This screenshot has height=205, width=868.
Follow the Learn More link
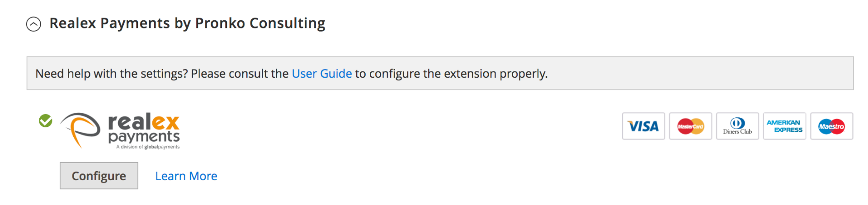click(x=186, y=176)
